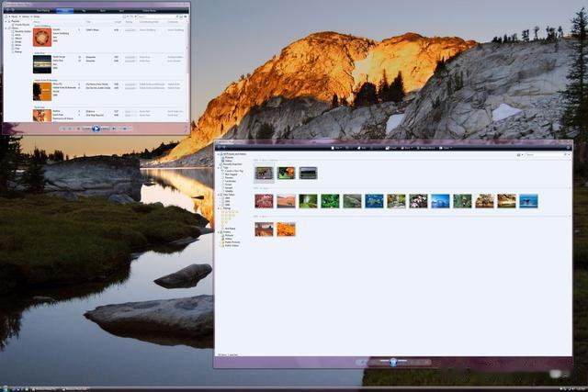This screenshot has height=392, width=588.
Task: Mute the Media Player volume
Action: point(114,129)
